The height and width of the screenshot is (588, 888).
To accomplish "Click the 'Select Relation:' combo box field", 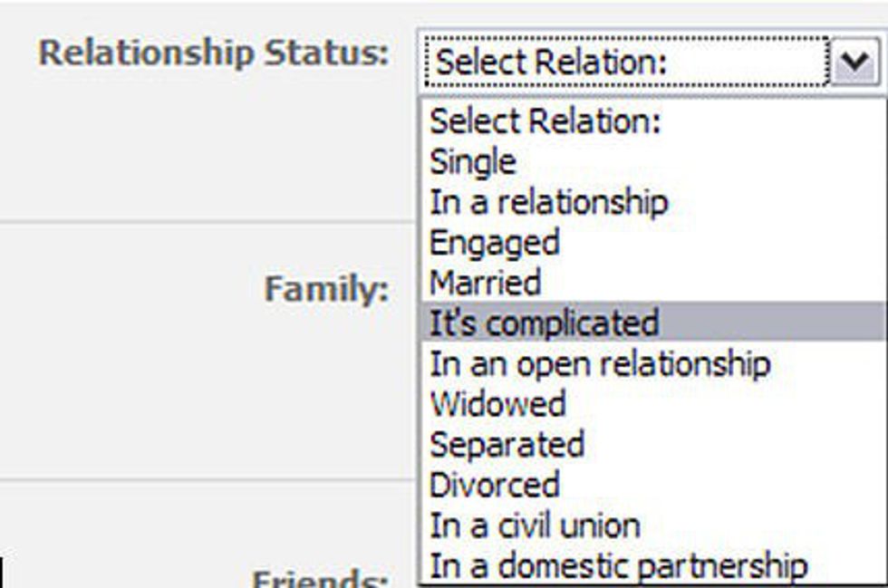I will (x=625, y=63).
